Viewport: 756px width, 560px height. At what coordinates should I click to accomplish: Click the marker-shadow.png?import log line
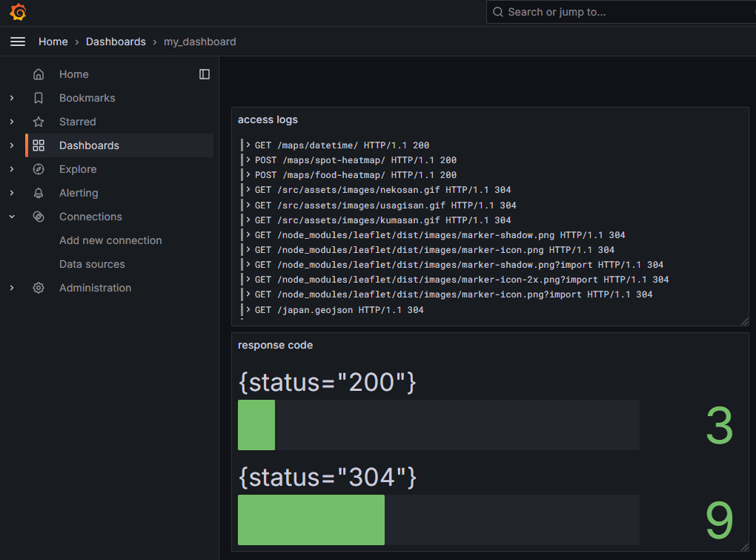click(459, 265)
